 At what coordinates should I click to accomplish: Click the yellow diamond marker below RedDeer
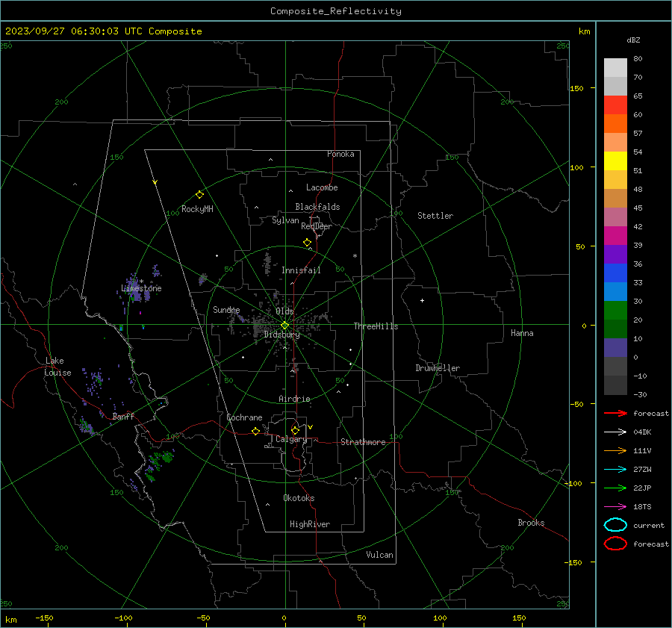tap(308, 243)
